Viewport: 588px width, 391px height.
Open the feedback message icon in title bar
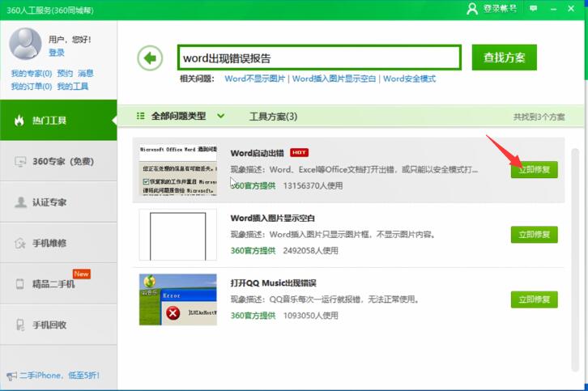tap(533, 8)
